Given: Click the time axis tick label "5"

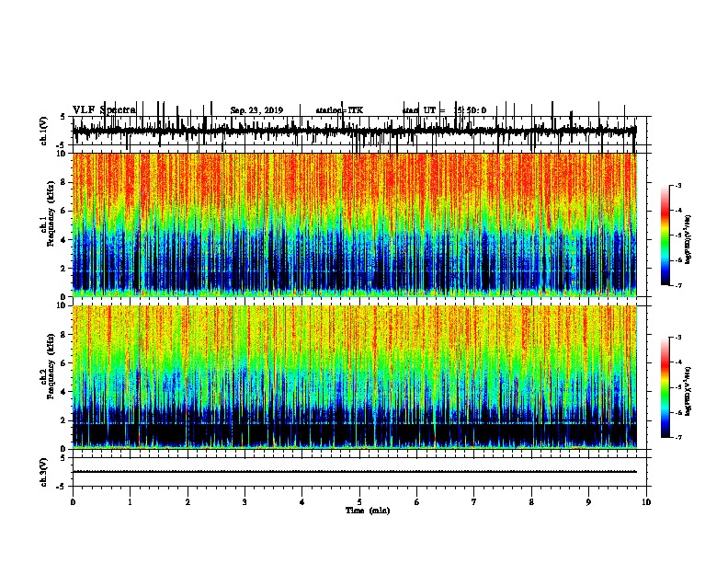Looking at the screenshot, I should [359, 502].
